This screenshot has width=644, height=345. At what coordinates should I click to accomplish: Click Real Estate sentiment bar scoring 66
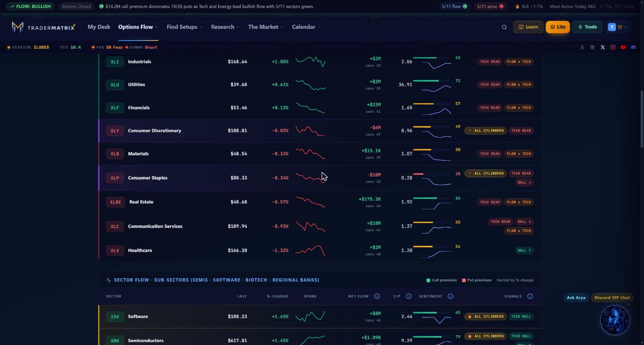pos(432,198)
